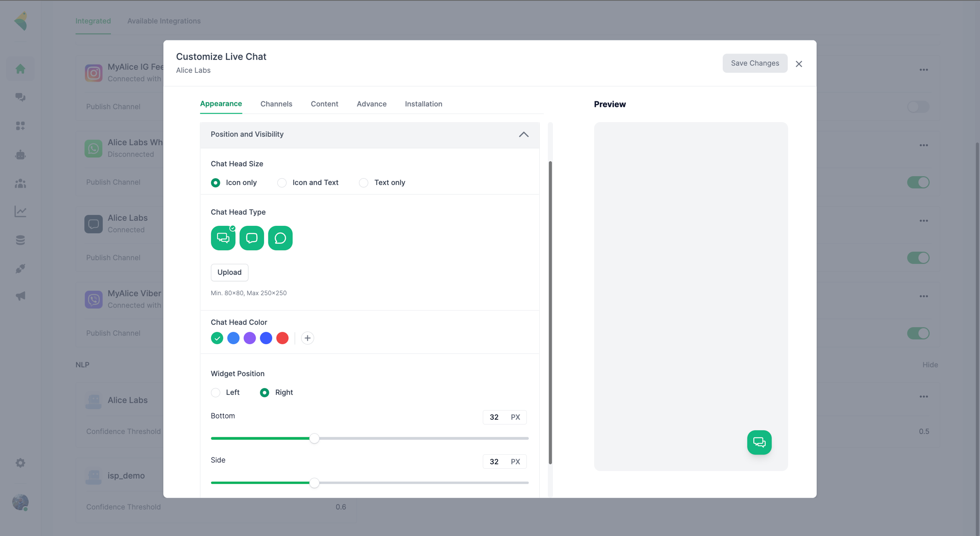Click Save Changes button
This screenshot has height=536, width=980.
coord(755,63)
